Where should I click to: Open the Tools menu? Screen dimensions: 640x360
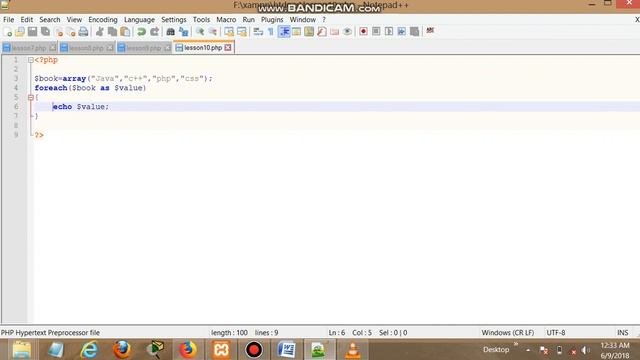(x=201, y=20)
